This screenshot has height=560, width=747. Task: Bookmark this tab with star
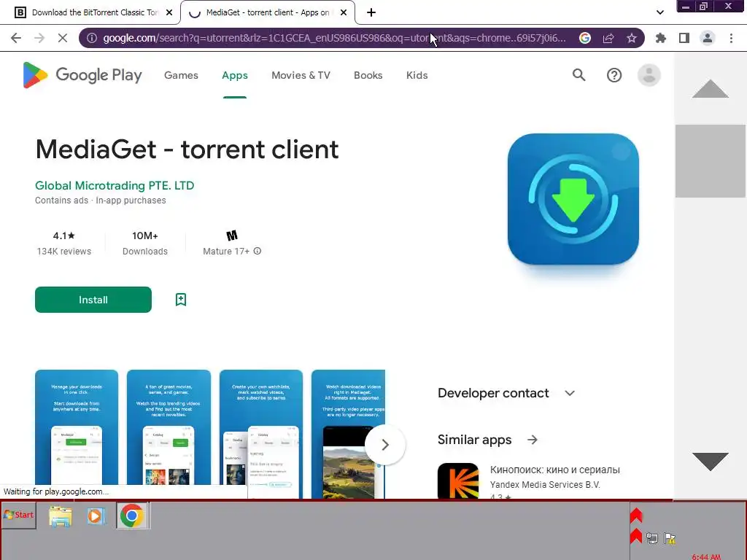click(632, 38)
